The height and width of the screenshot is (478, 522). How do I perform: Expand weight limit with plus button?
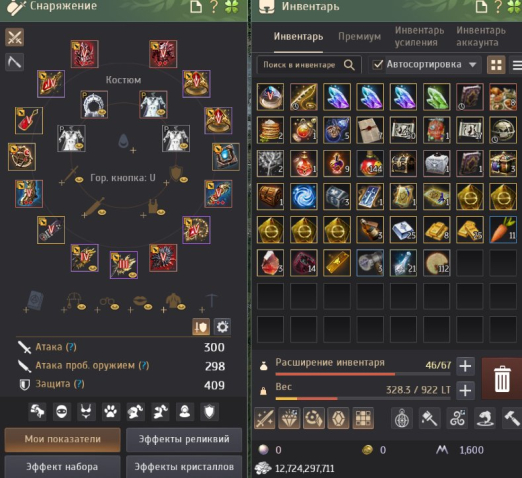coord(465,390)
